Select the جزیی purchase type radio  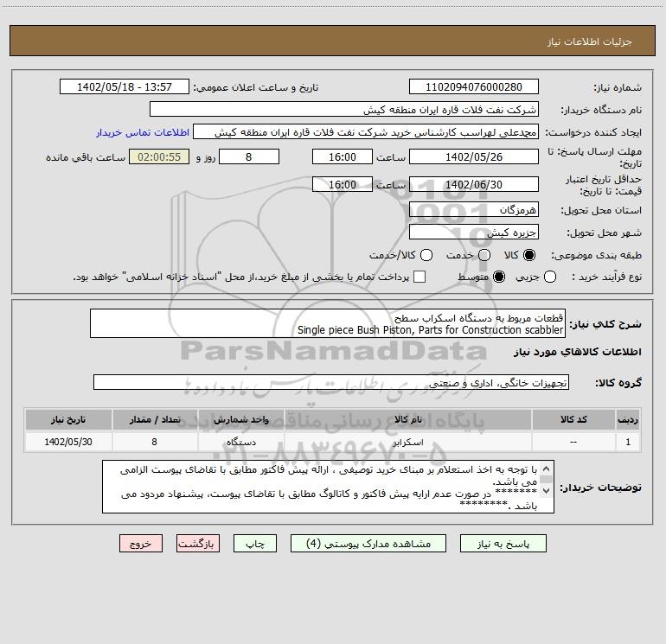tap(550, 277)
